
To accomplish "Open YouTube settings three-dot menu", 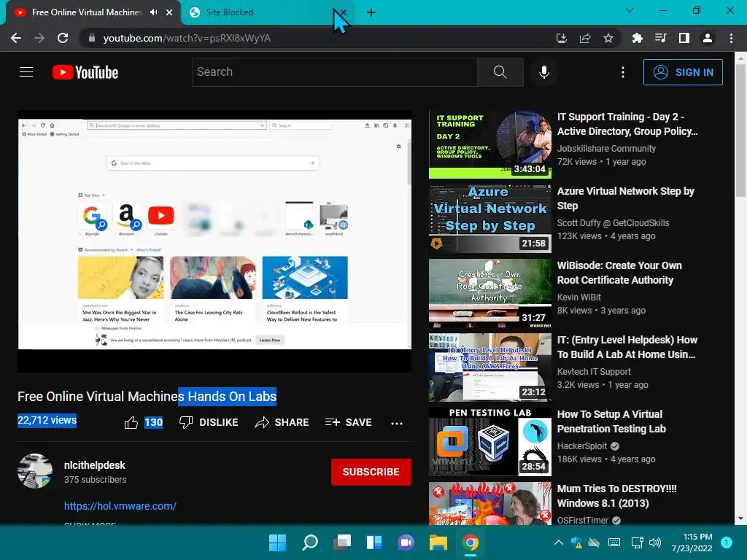I will click(623, 72).
